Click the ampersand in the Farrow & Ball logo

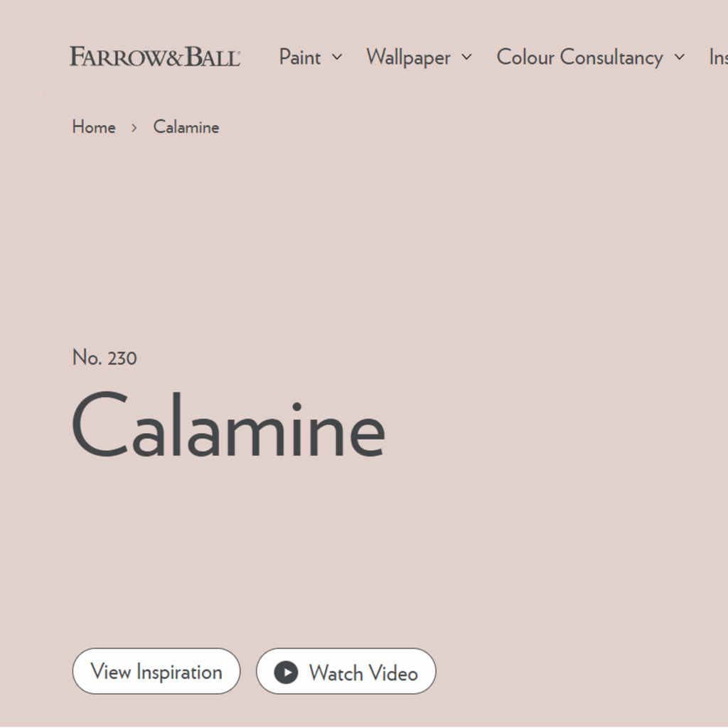(176, 57)
